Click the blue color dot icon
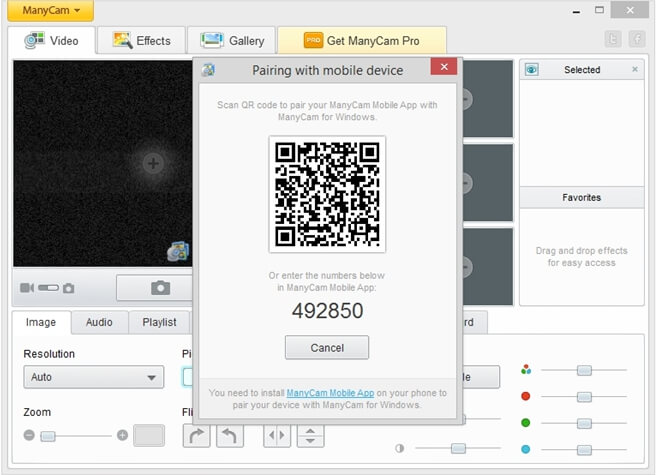656x475 pixels. pyautogui.click(x=526, y=449)
